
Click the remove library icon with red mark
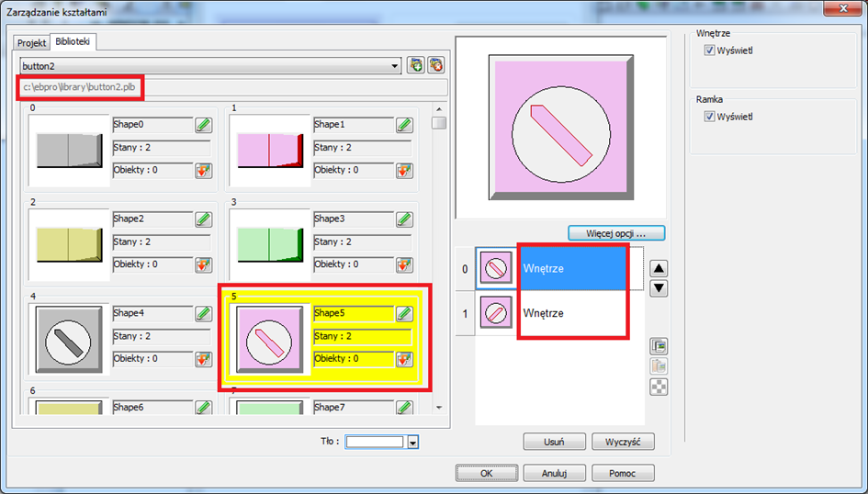click(x=436, y=65)
